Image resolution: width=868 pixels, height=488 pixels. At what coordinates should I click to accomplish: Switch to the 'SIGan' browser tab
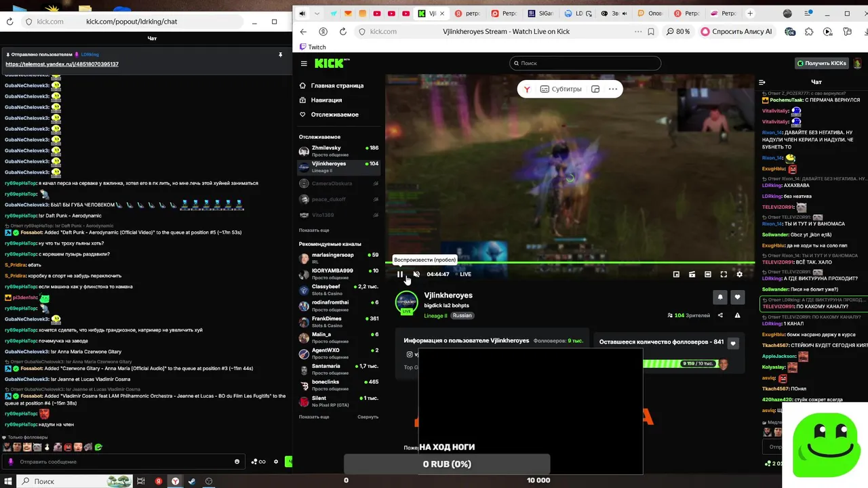pyautogui.click(x=540, y=14)
